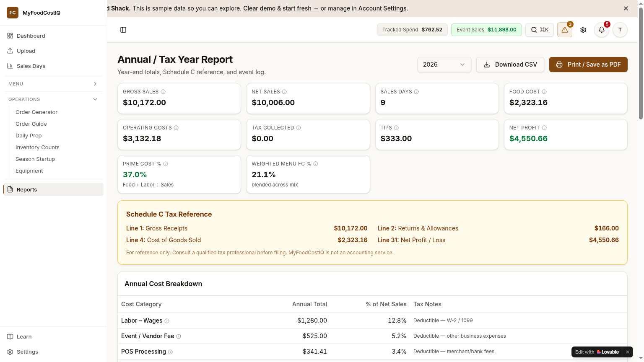The height and width of the screenshot is (362, 644).
Task: Click the page vertical scrollbar
Action: 641,63
